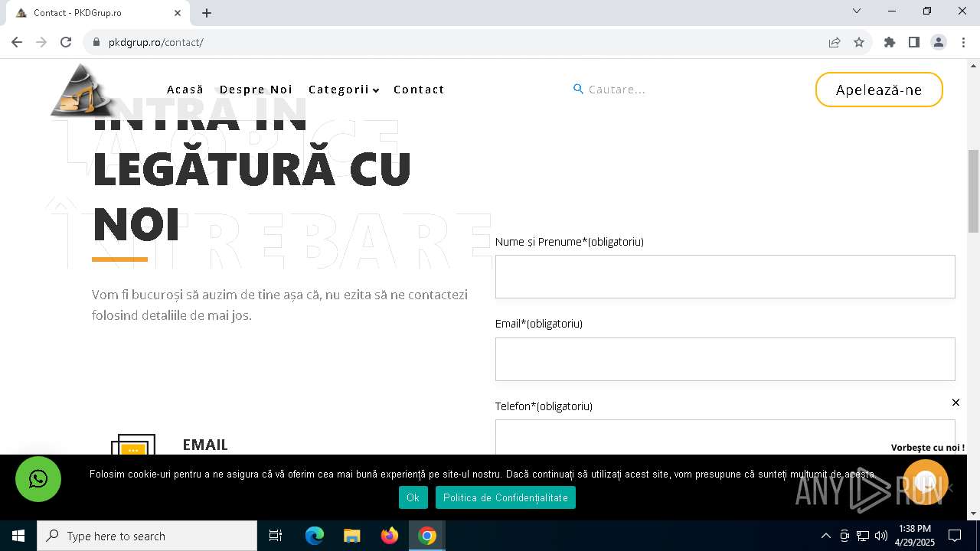Accept cookies with Ok button
980x551 pixels.
pos(413,497)
